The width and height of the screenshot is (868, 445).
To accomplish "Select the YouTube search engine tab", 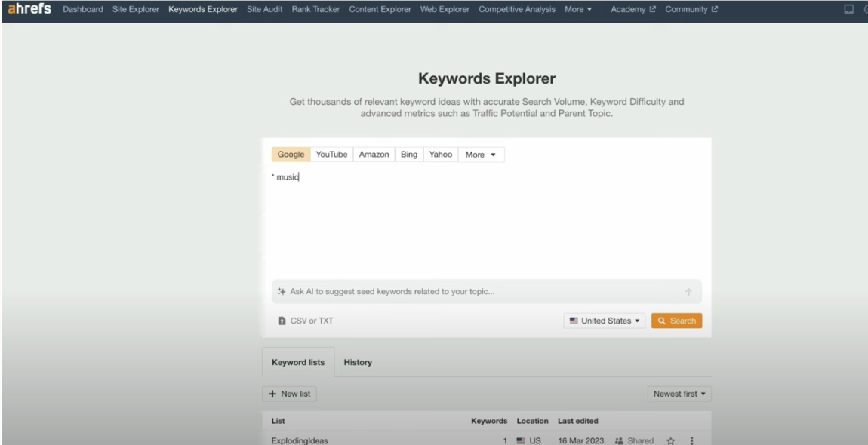I will [x=331, y=154].
